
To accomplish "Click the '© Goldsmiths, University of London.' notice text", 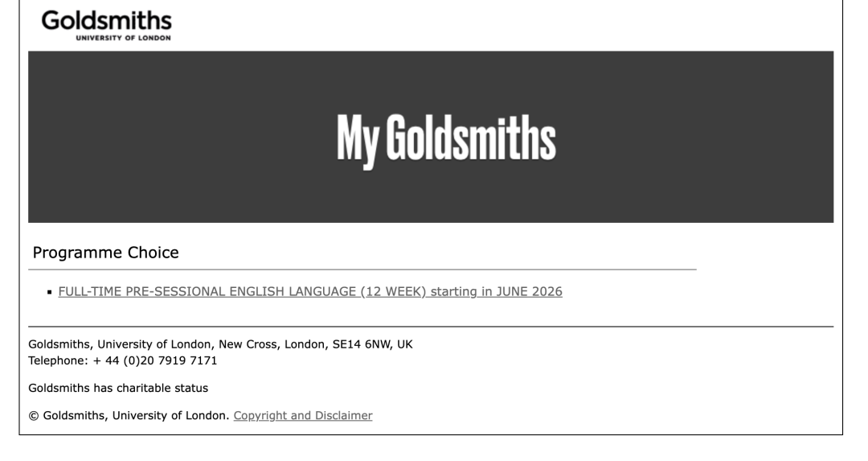I will coord(129,416).
